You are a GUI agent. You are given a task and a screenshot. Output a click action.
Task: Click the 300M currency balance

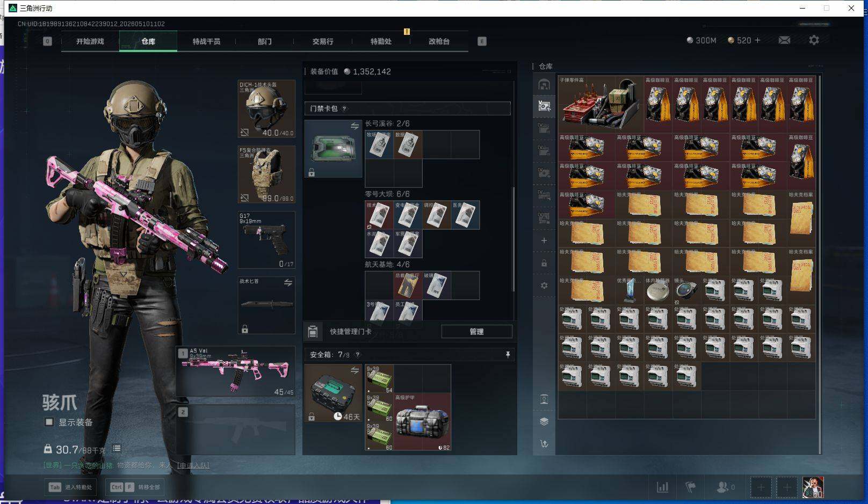click(701, 40)
